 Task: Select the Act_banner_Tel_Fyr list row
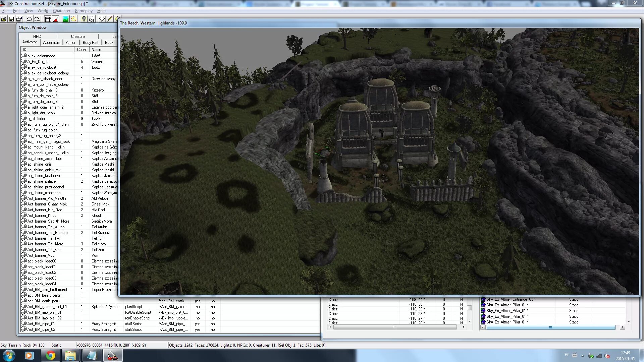(44, 238)
